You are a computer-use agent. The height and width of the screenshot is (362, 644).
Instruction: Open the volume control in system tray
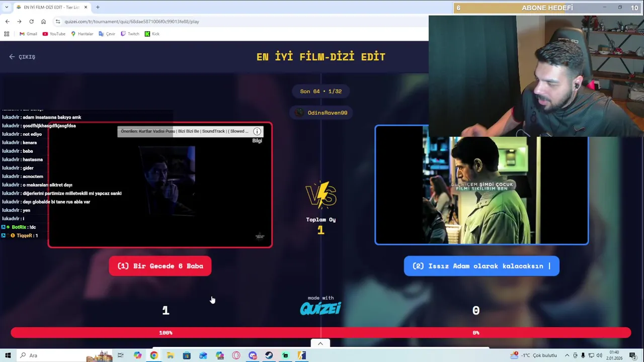click(599, 355)
